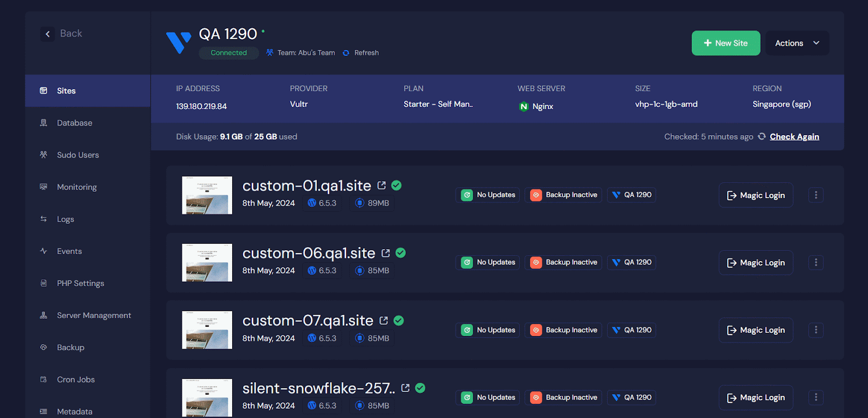868x418 pixels.
Task: Click external link icon beside custom-06.qa1.site
Action: pos(386,253)
